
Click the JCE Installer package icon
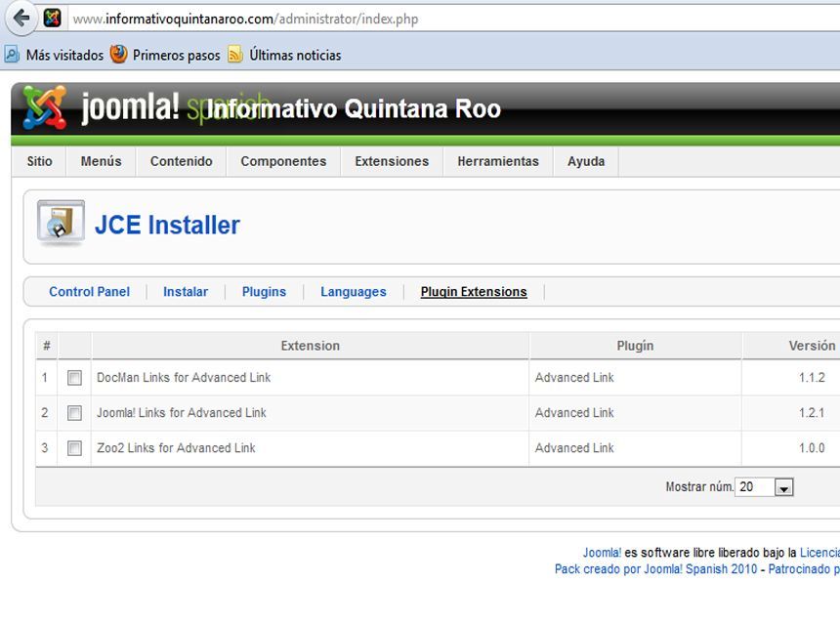(x=61, y=223)
